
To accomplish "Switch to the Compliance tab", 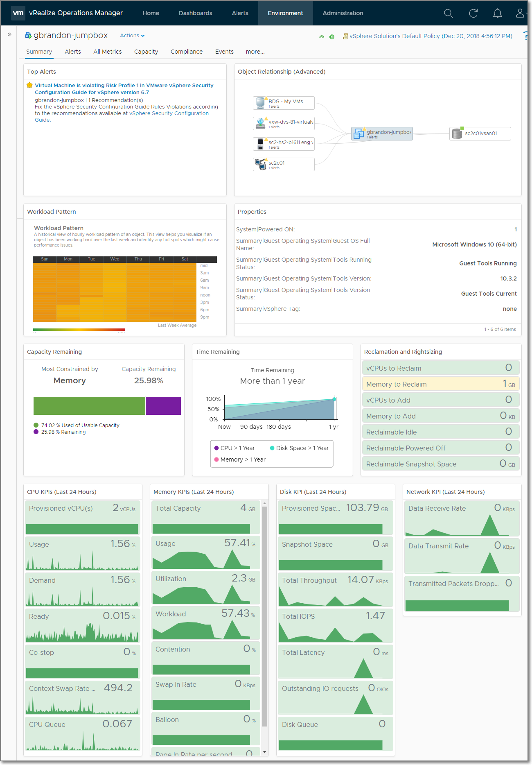I will tap(187, 52).
